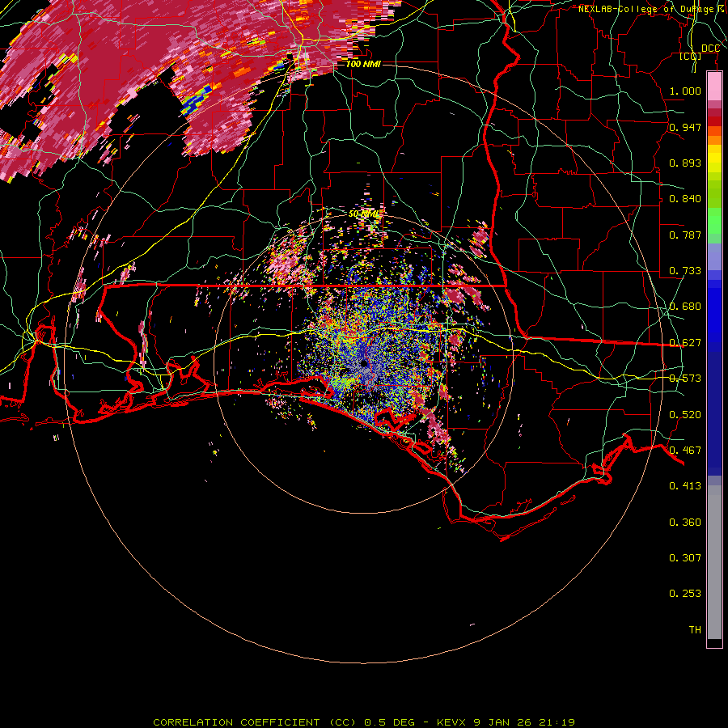728x728 pixels.
Task: Click the 0.947 scale value
Action: (x=685, y=127)
